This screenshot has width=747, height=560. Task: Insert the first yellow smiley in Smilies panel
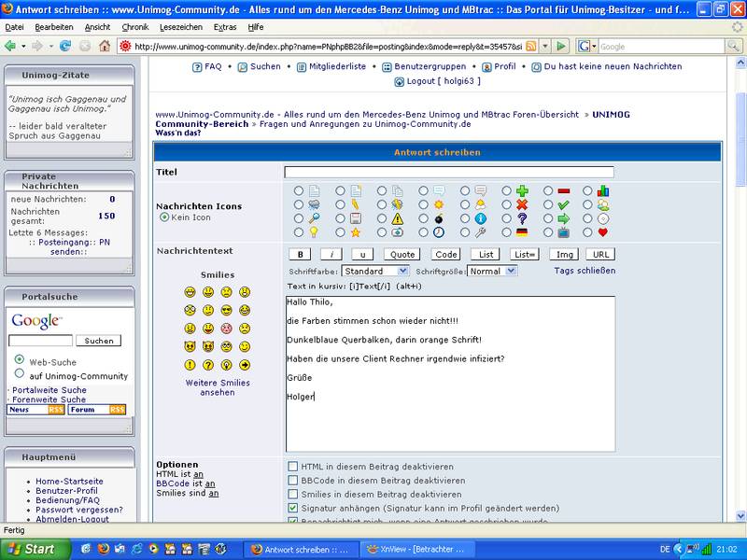coord(190,292)
